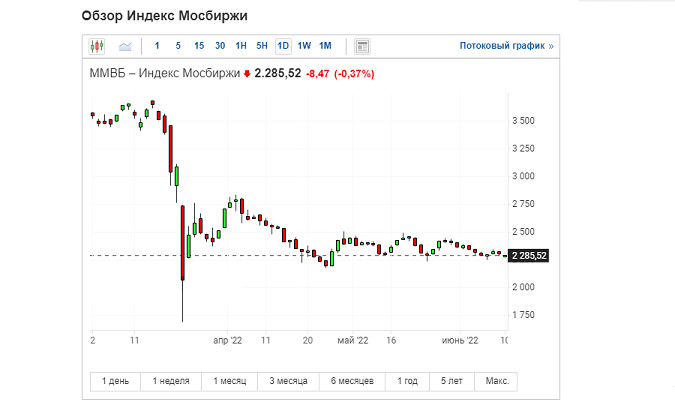Viewport: 675px width, 417px height.
Task: Click the 3 000 price axis label
Action: point(523,176)
